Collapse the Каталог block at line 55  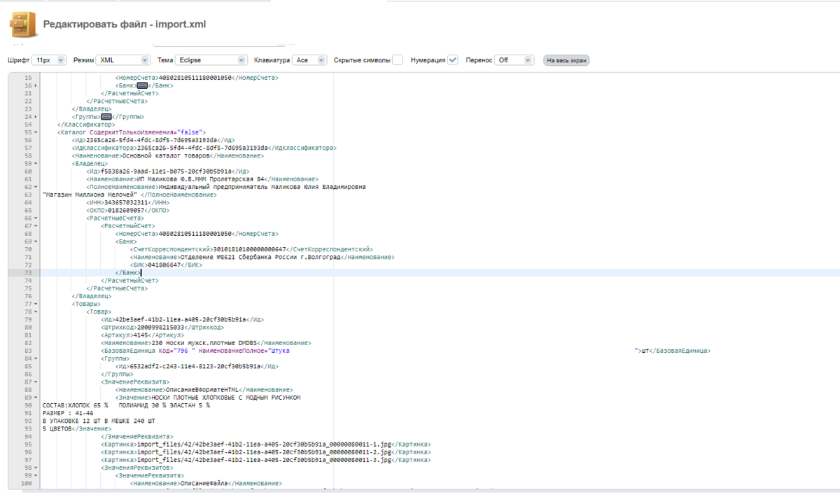36,132
